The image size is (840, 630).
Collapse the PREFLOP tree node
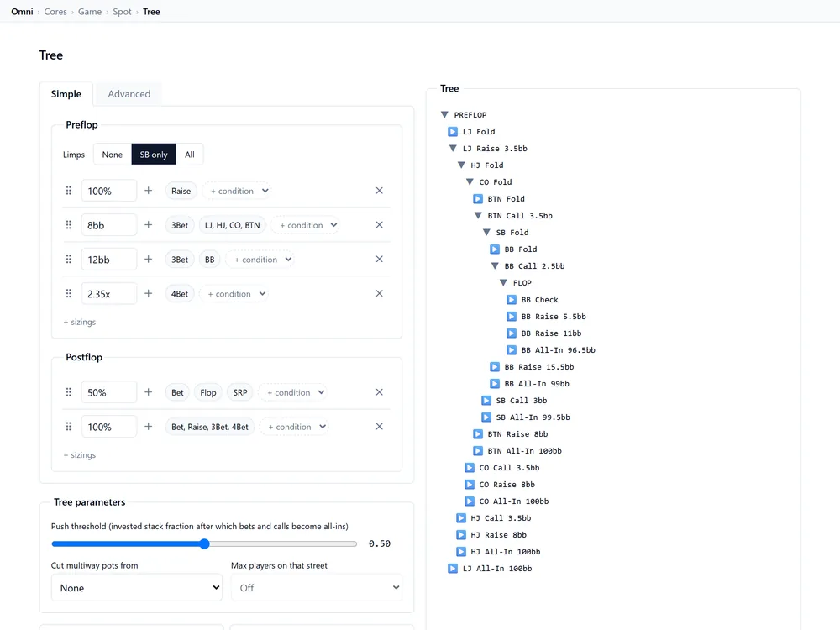[444, 114]
